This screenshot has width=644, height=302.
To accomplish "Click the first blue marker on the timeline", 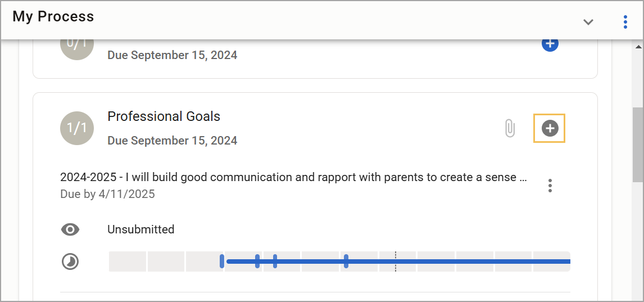I will (x=222, y=262).
